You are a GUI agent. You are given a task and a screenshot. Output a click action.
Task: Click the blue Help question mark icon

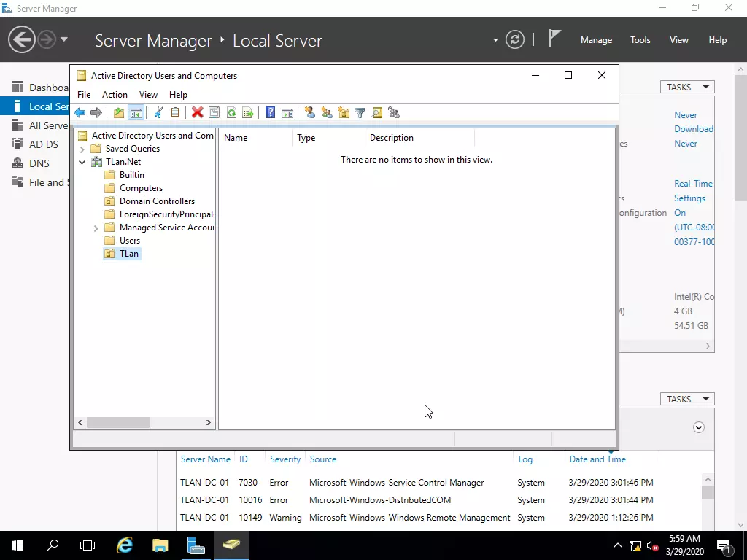click(270, 113)
